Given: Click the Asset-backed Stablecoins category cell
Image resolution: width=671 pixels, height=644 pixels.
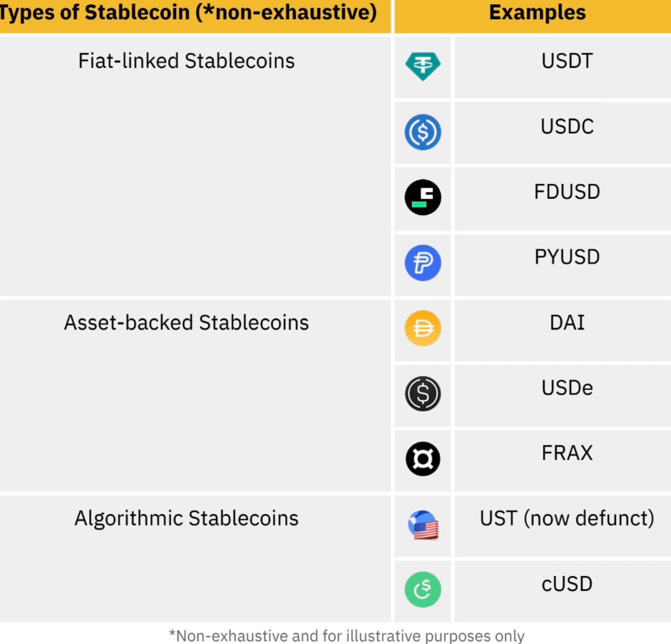Looking at the screenshot, I should click(x=186, y=323).
